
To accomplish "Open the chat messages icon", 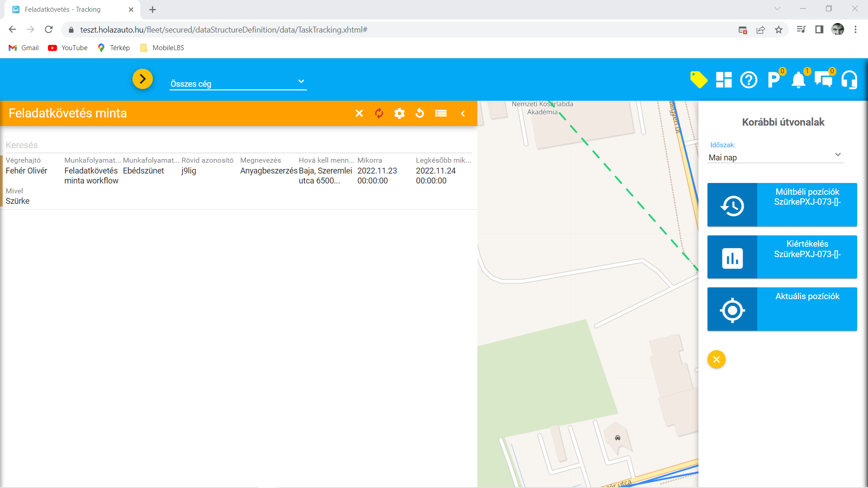I will click(823, 80).
